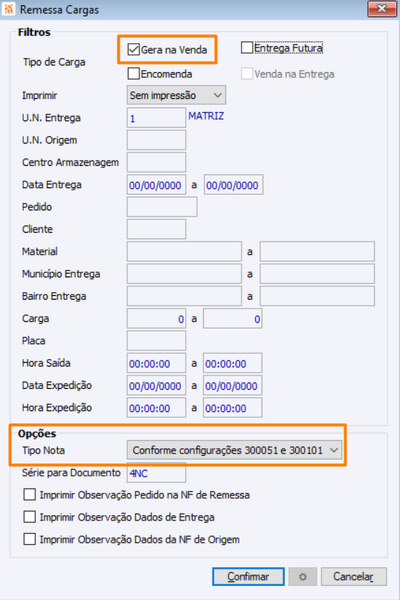Screen dimensions: 400x600
Task: Click the gear settings button beside Confirmar
Action: click(303, 576)
